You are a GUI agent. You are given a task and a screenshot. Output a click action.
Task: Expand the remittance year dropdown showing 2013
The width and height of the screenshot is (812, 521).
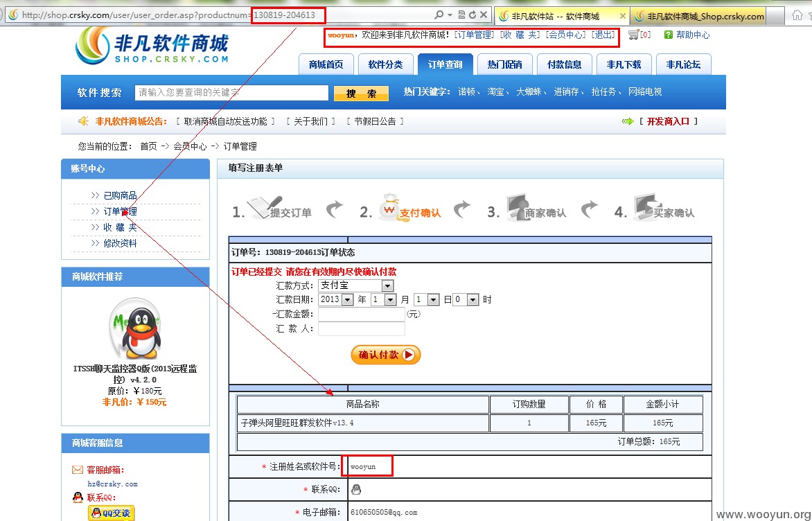(x=348, y=300)
